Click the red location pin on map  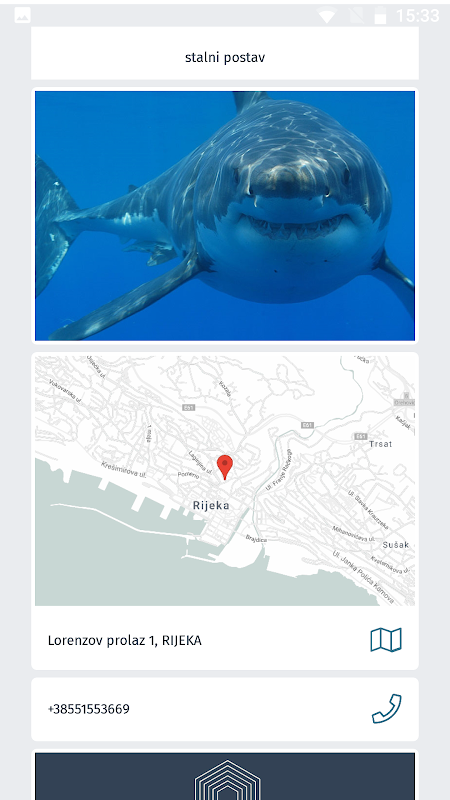pyautogui.click(x=225, y=468)
